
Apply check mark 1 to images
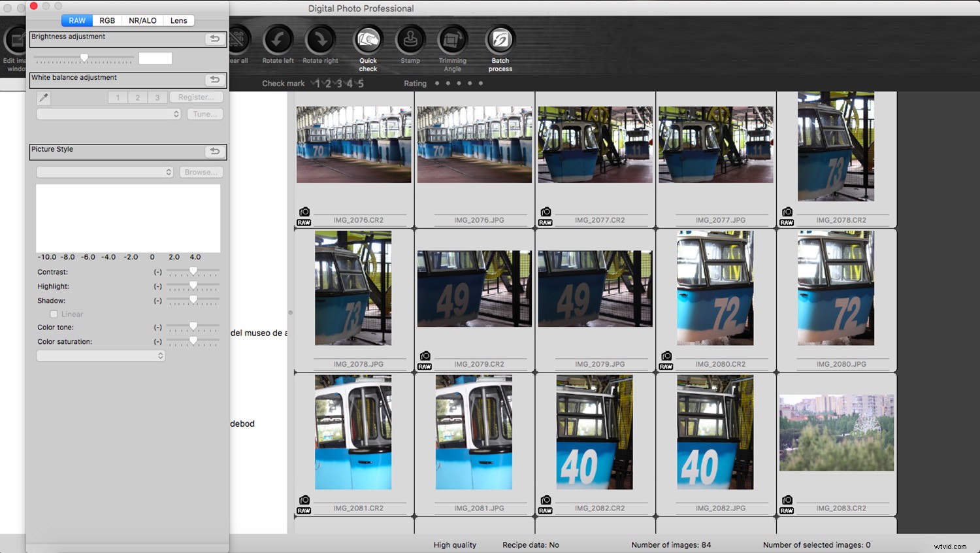[x=318, y=83]
